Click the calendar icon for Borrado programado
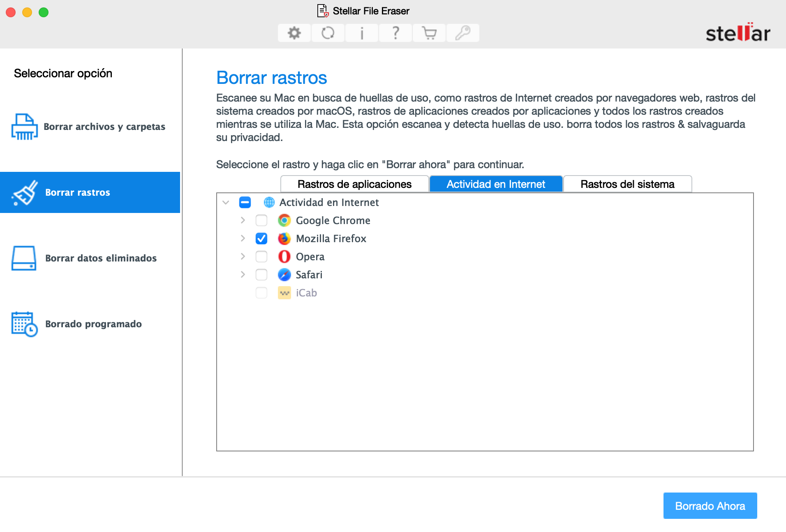This screenshot has height=532, width=786. point(24,324)
